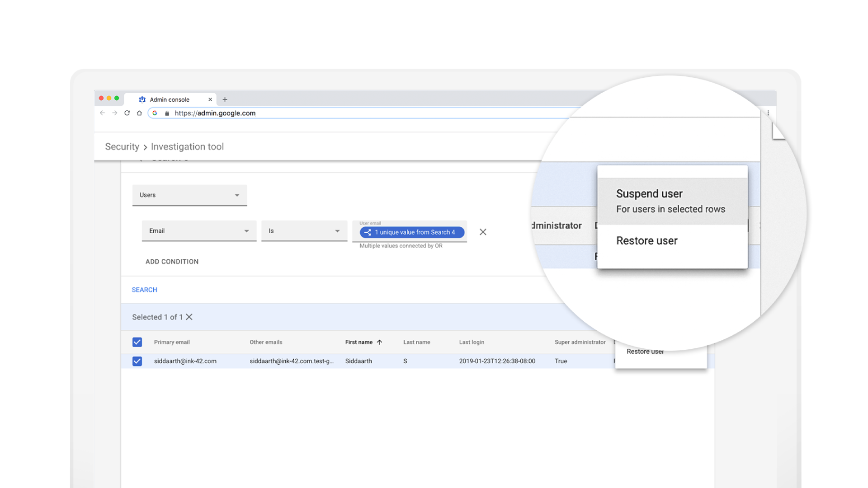Click the browser home icon

tap(139, 113)
